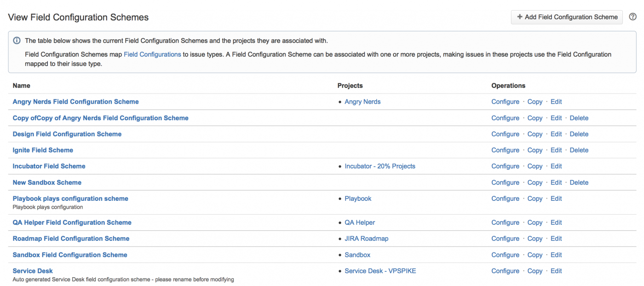Configure the QA Helper Field Configuration Scheme
The height and width of the screenshot is (286, 644).
click(x=505, y=222)
